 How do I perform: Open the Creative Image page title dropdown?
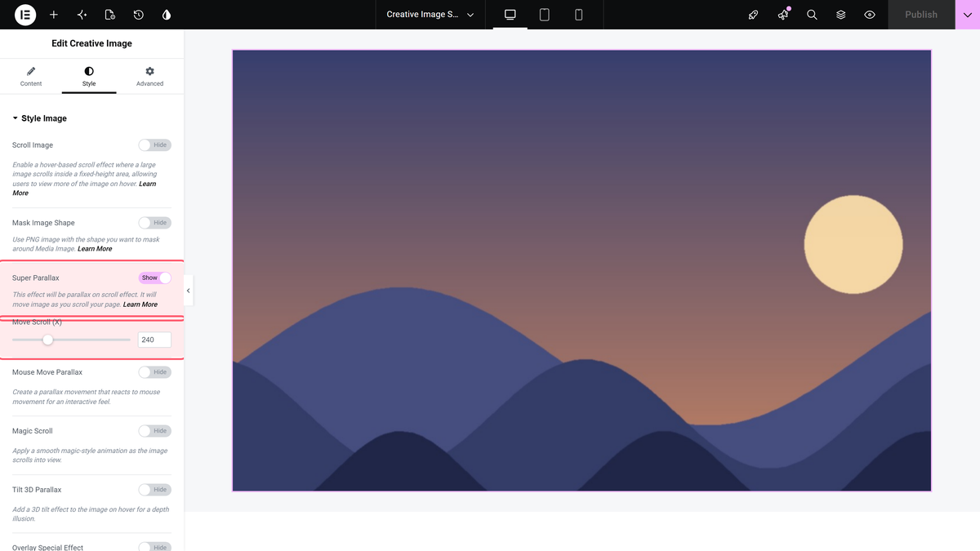(x=430, y=15)
